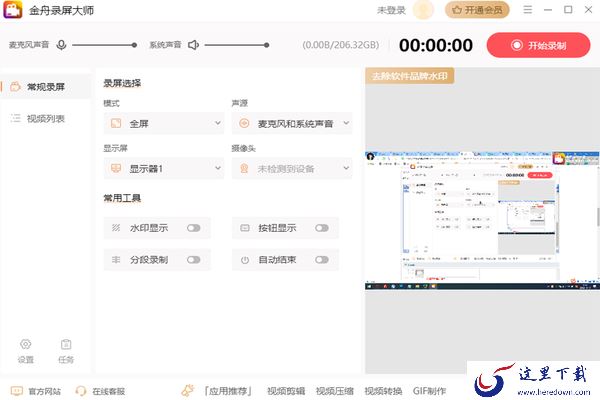Click the sound source icon beside 麦克风和系统声音
Image resolution: width=600 pixels, height=400 pixels.
pos(244,123)
